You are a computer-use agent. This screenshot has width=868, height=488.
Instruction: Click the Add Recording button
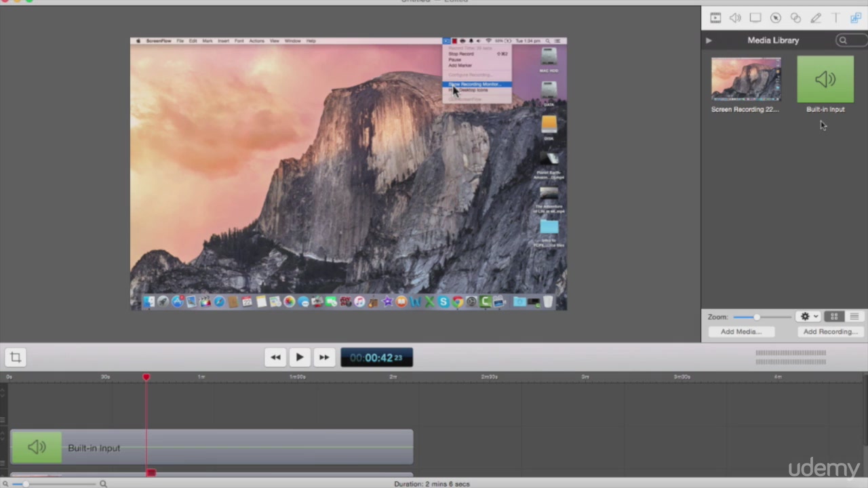click(x=831, y=332)
